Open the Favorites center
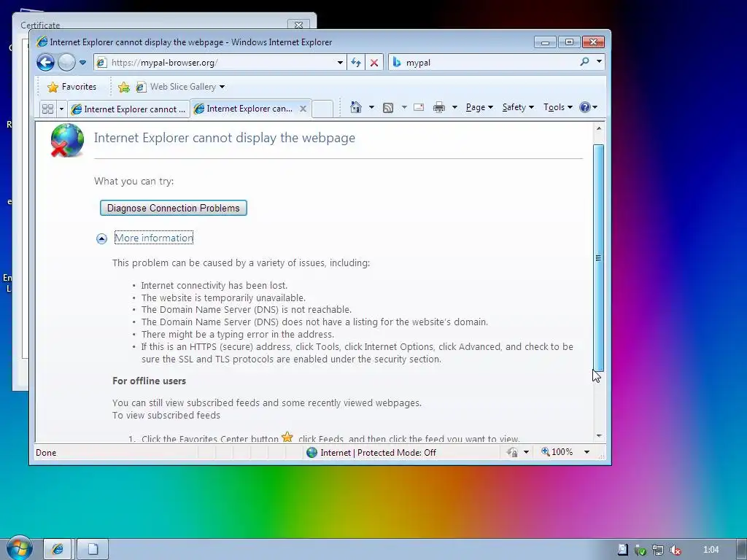This screenshot has height=560, width=747. [72, 87]
